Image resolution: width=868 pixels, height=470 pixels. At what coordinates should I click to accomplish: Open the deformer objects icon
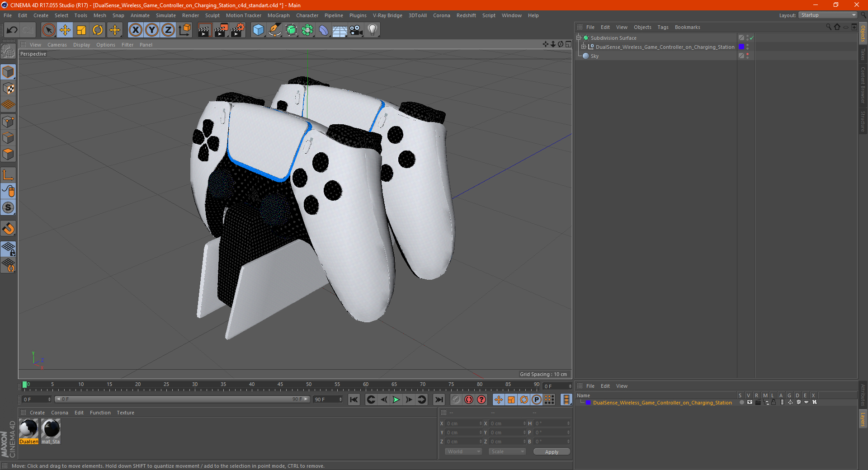pyautogui.click(x=324, y=30)
